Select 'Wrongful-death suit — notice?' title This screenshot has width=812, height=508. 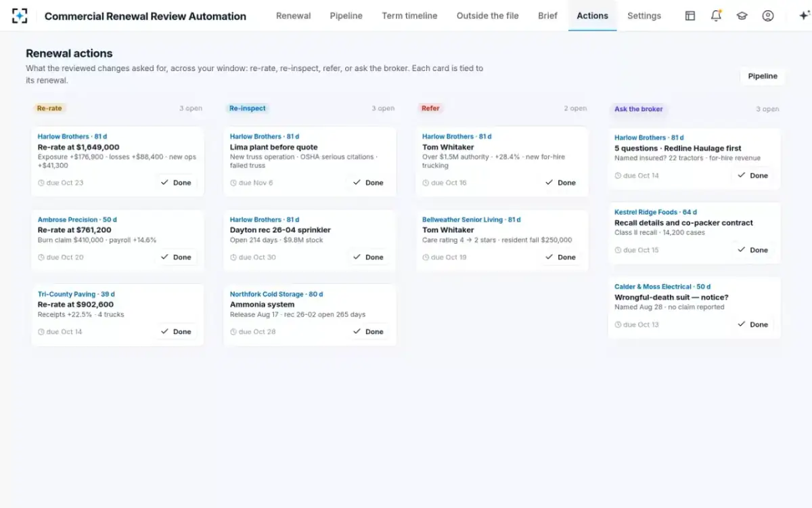click(671, 297)
